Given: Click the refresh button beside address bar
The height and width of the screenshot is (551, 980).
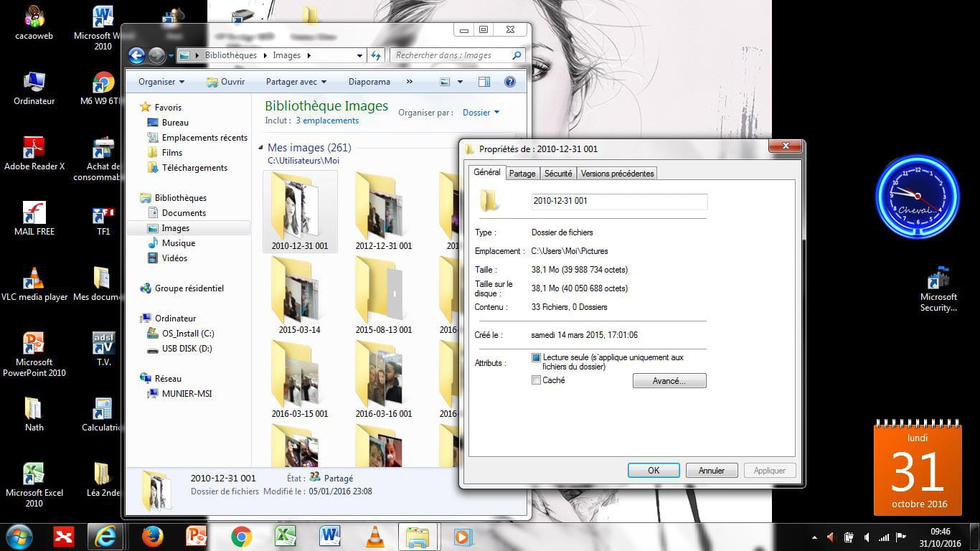Looking at the screenshot, I should coord(376,55).
